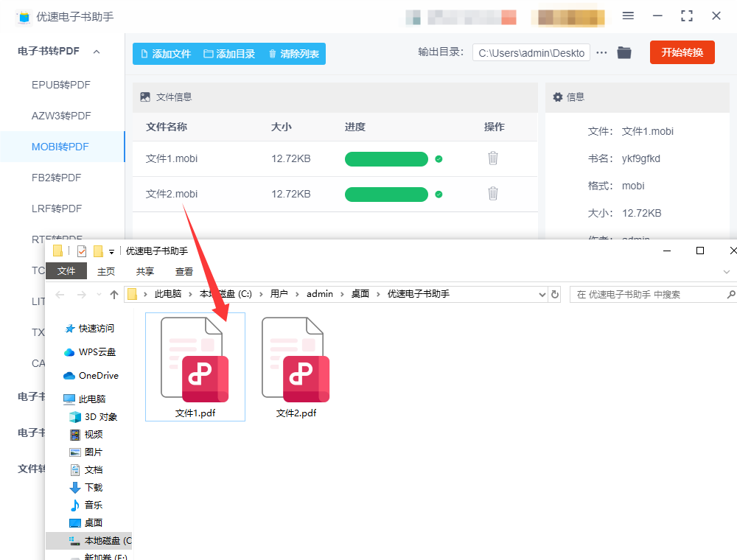Select EPUB转PDF in the sidebar
Screen dimensions: 737x560
point(61,85)
